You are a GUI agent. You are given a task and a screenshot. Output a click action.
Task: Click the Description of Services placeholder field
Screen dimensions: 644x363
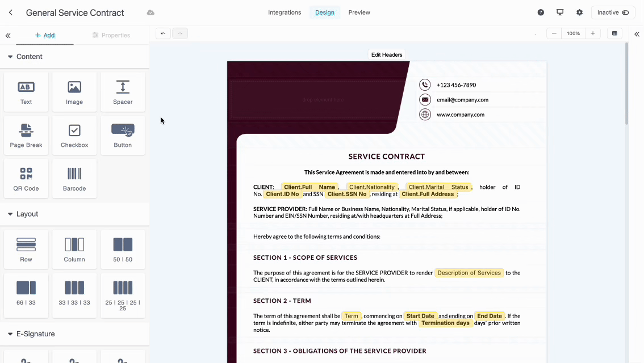click(x=469, y=273)
